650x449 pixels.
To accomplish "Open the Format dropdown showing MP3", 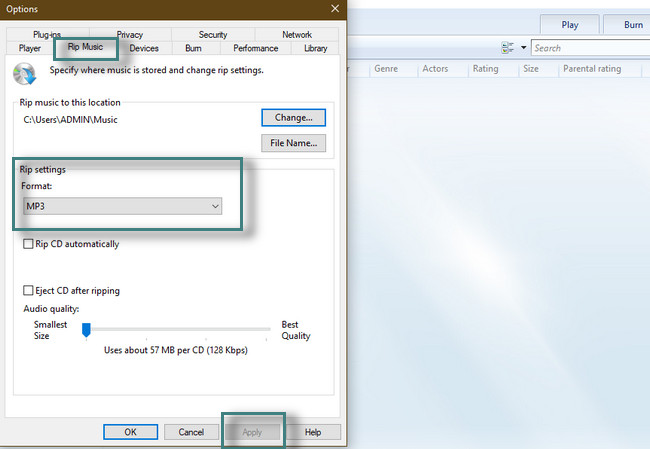I will coord(123,206).
